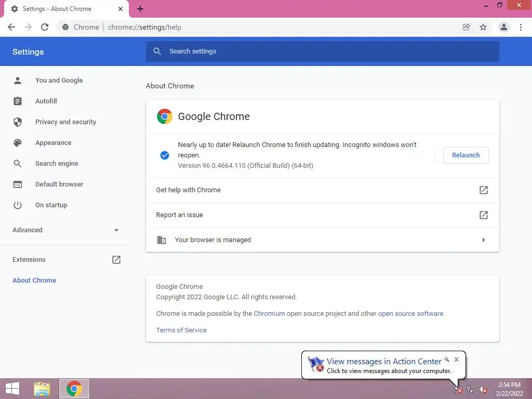The width and height of the screenshot is (532, 399).
Task: Click the person icon beside You and Google
Action: point(18,81)
